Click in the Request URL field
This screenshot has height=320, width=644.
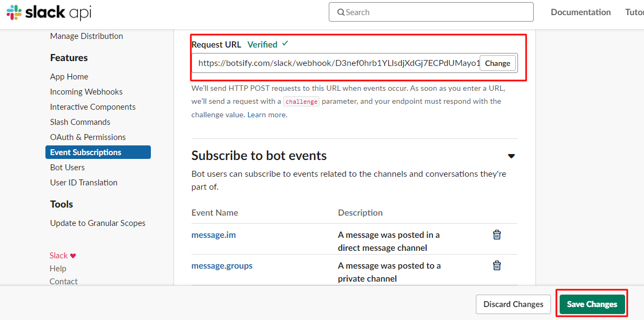335,63
